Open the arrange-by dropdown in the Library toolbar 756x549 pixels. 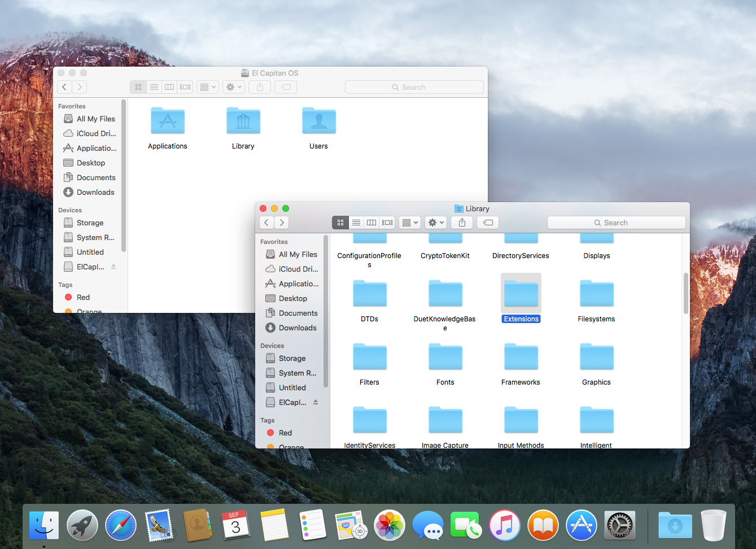click(x=409, y=222)
